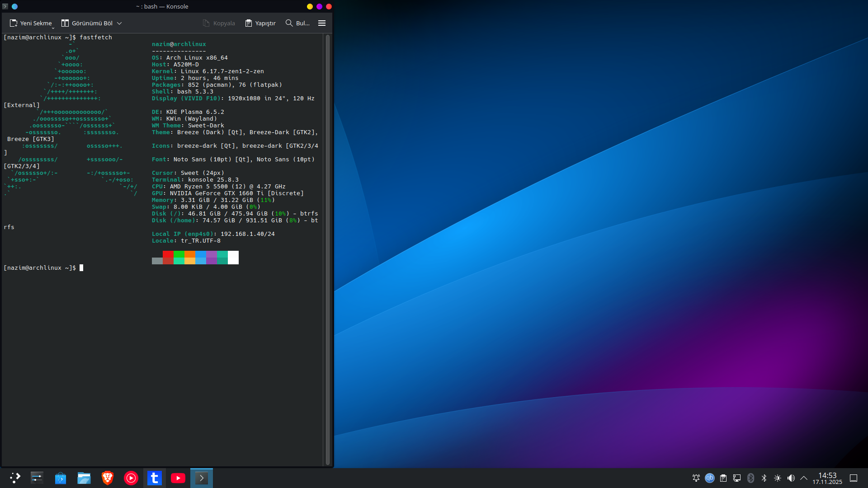
Task: Click the Konsole terminal vertical scrollbar
Action: point(328,249)
